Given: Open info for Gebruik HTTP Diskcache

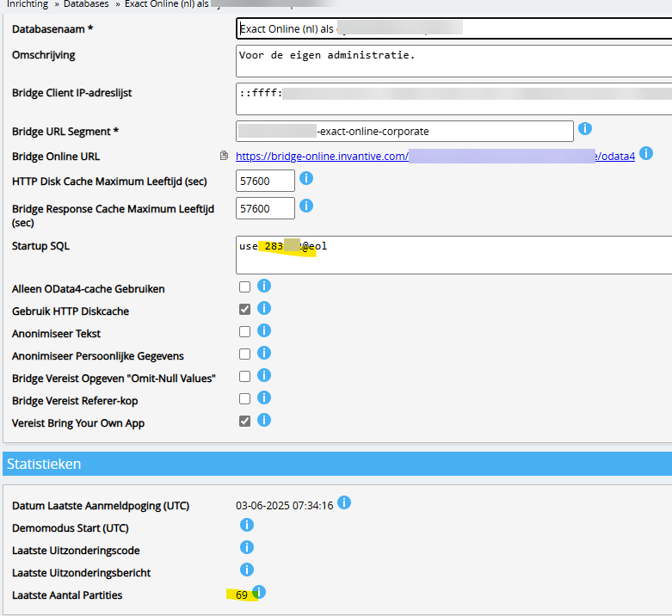Looking at the screenshot, I should [x=264, y=308].
